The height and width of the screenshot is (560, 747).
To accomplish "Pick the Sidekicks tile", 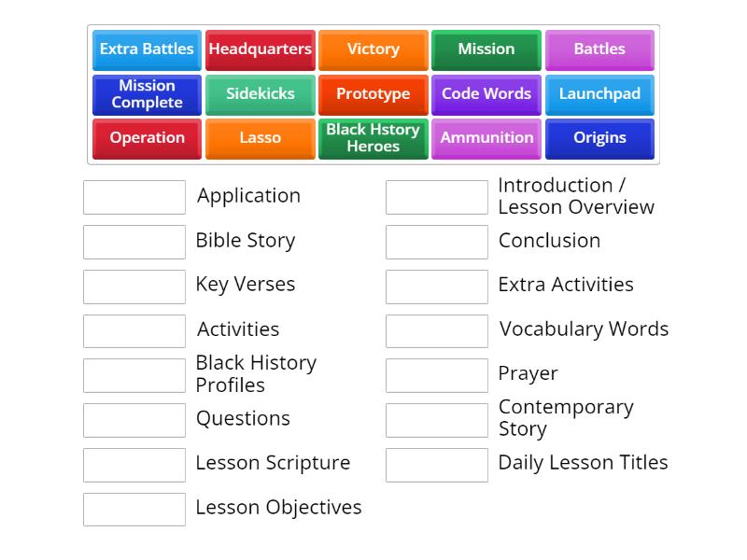I will tap(260, 94).
